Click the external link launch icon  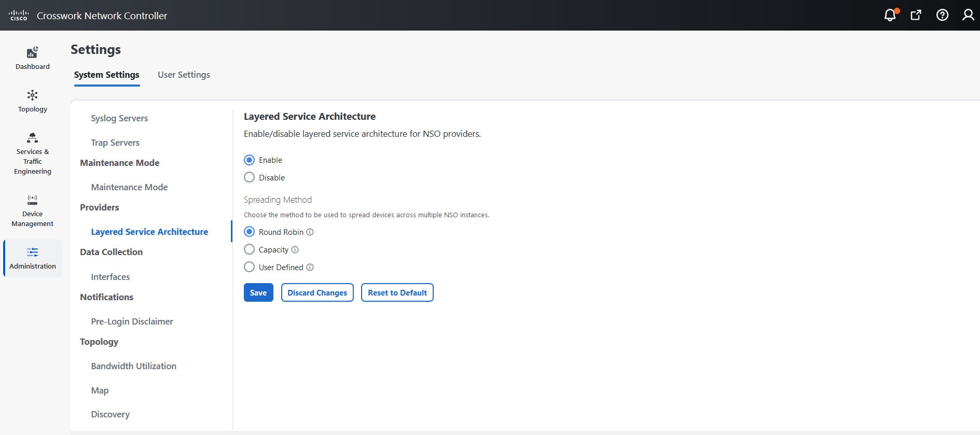click(x=916, y=15)
